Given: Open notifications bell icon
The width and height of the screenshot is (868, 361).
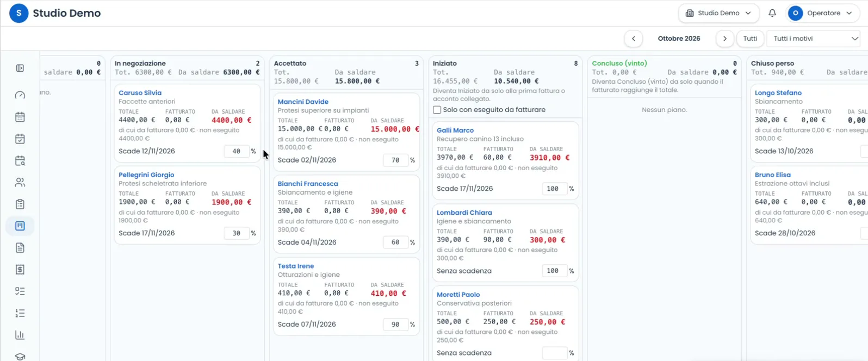Looking at the screenshot, I should pos(772,13).
